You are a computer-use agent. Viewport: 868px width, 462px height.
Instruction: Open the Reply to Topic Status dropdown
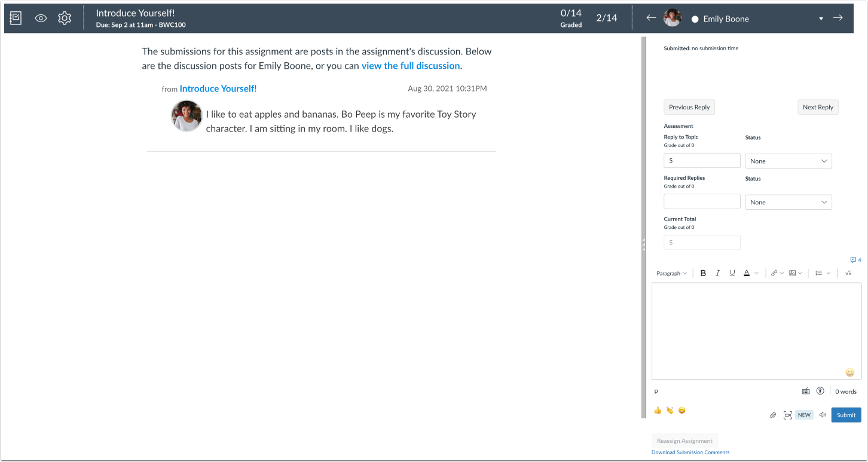(x=788, y=160)
